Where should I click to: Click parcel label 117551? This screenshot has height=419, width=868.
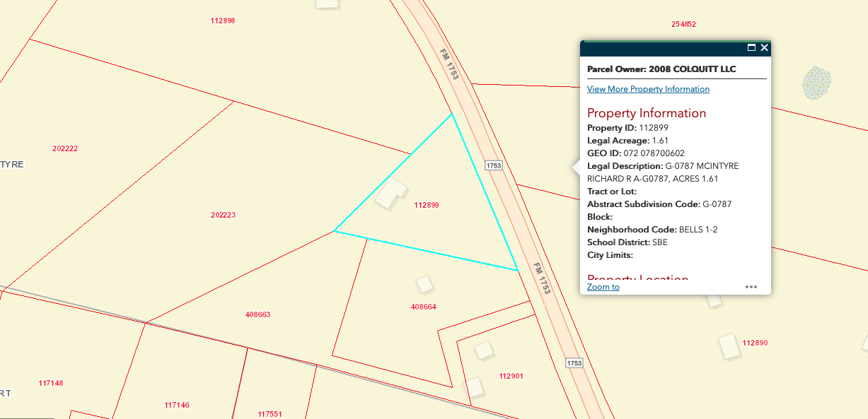tap(270, 414)
